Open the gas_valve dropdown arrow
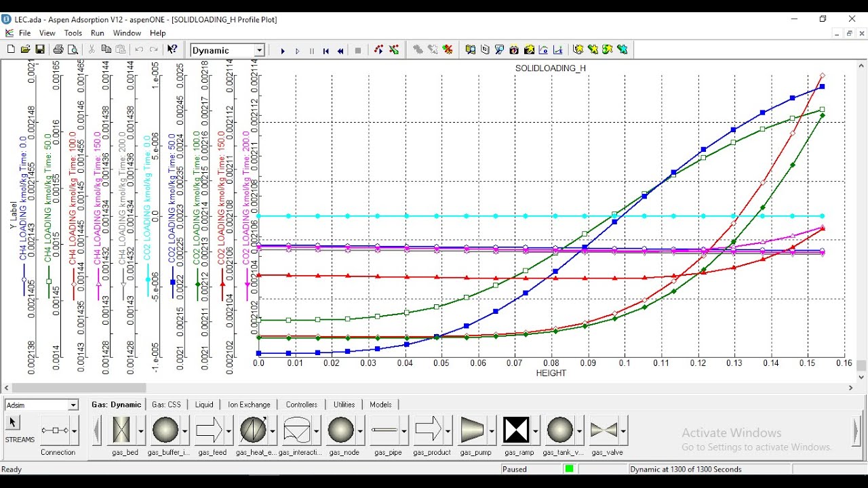 [x=623, y=430]
